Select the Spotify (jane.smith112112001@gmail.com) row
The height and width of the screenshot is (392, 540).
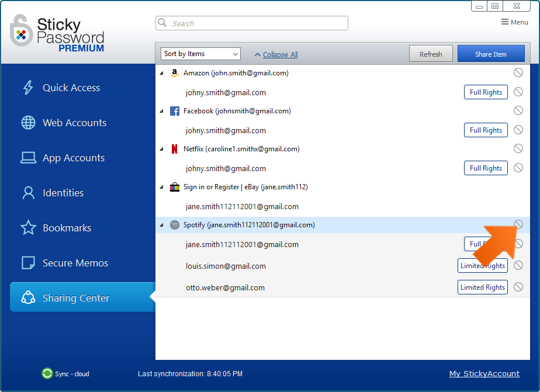tap(342, 225)
